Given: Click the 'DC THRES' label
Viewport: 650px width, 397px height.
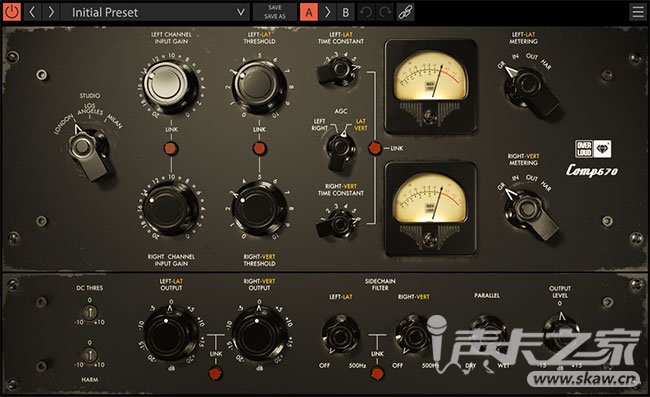Looking at the screenshot, I should point(90,288).
